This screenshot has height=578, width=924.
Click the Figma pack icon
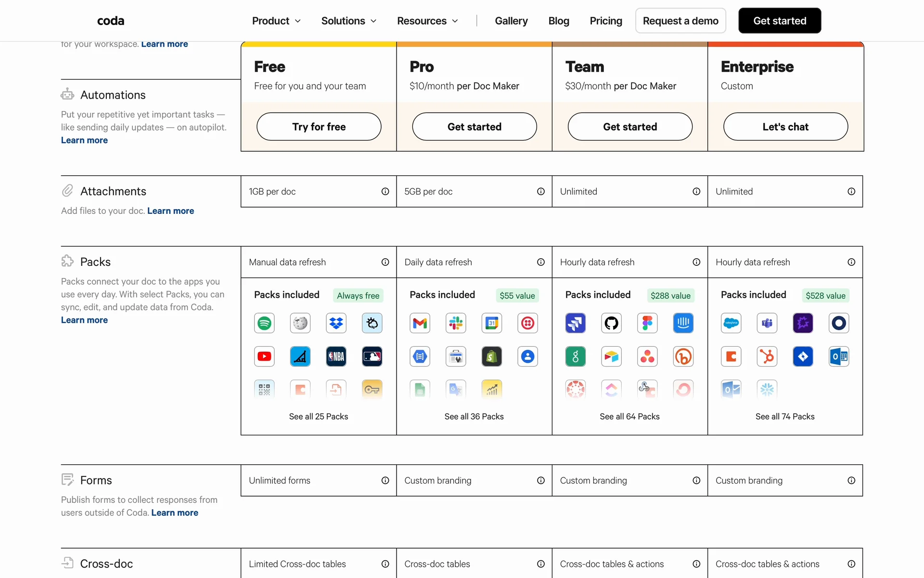[647, 323]
